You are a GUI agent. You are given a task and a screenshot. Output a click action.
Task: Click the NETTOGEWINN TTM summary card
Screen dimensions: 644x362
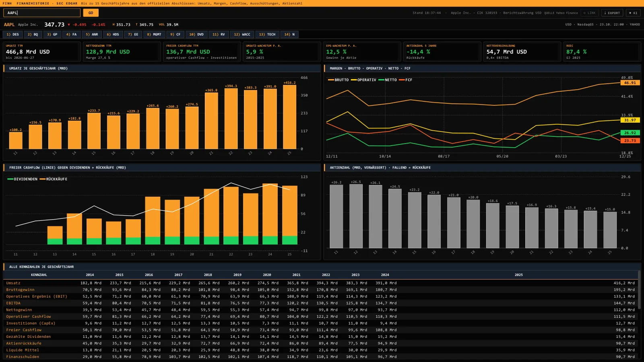pos(122,52)
